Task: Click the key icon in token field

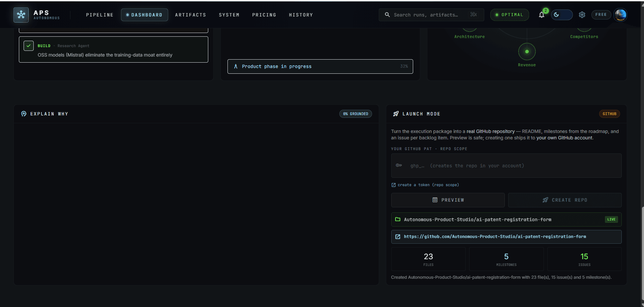Action: click(x=399, y=165)
